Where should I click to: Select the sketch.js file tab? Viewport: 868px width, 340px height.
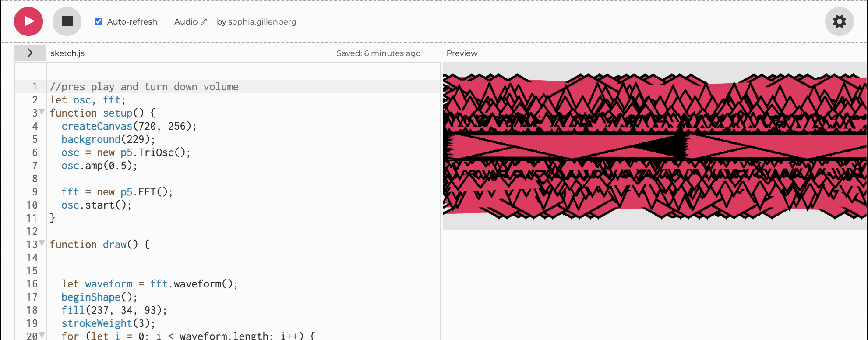(x=67, y=53)
